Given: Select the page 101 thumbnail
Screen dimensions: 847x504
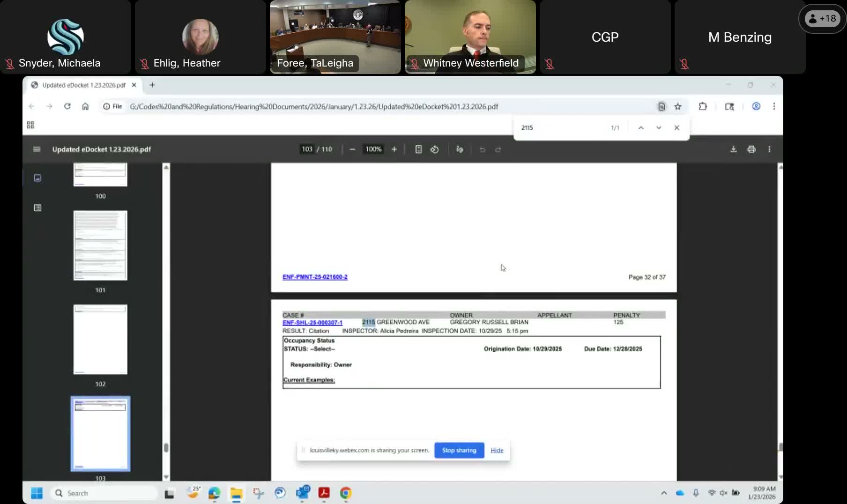Looking at the screenshot, I should pos(100,245).
